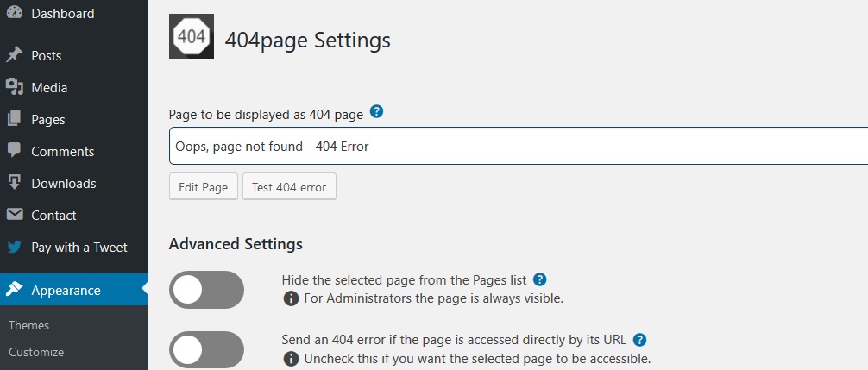
Task: Toggle Hide selected page from Pages list
Action: (x=206, y=290)
